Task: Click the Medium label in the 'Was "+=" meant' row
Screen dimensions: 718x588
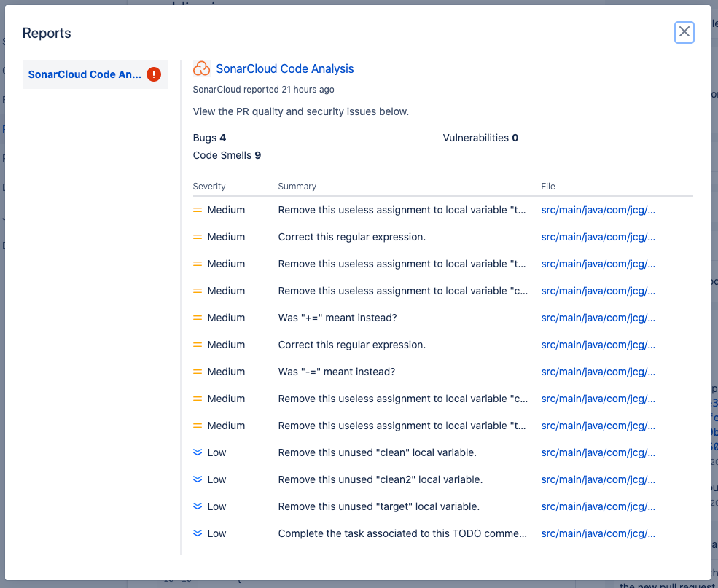Action: coord(226,318)
